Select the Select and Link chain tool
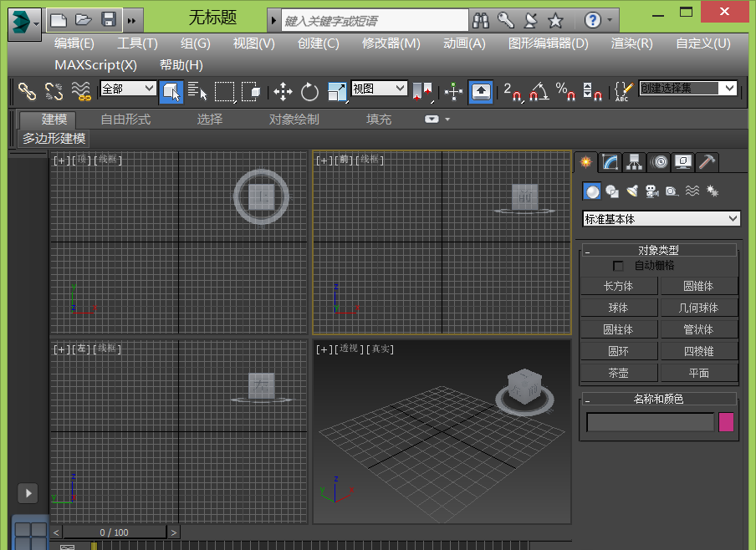This screenshot has height=550, width=756. pos(27,91)
